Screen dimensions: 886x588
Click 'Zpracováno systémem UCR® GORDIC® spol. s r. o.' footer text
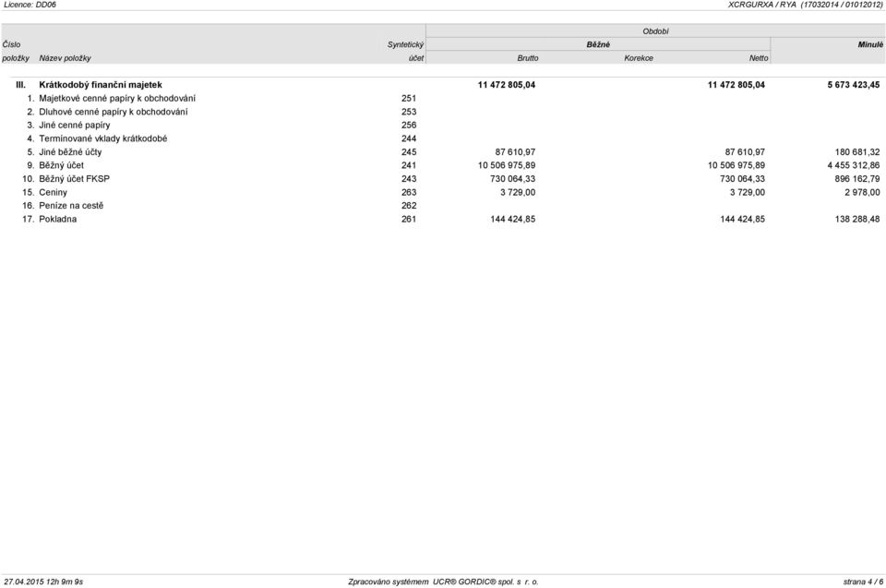point(444,582)
